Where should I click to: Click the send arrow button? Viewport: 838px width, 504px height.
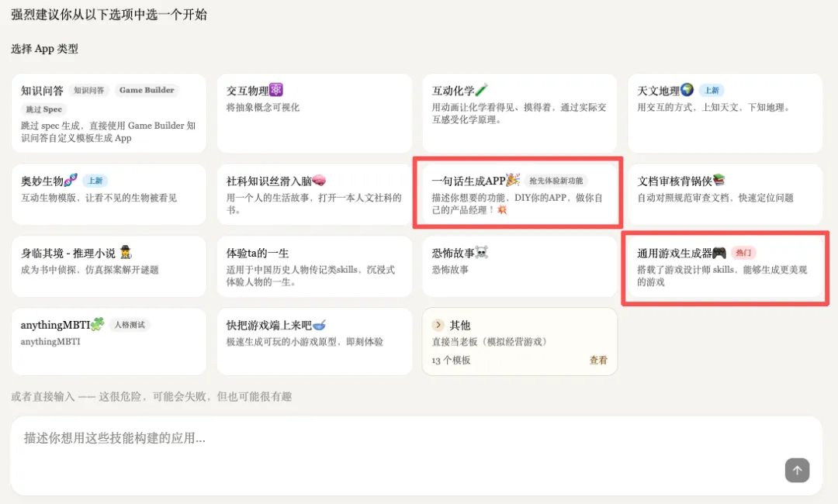click(797, 471)
